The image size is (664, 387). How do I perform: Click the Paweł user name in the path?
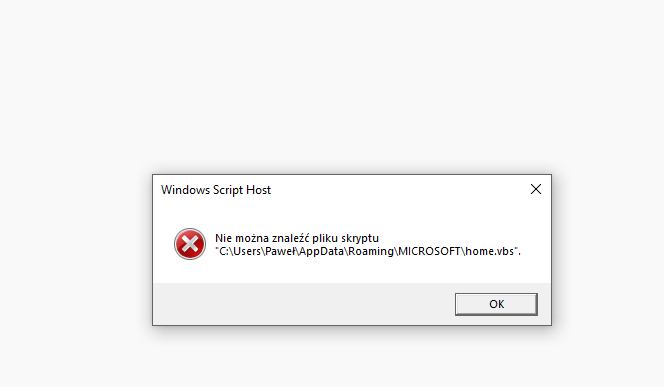tap(280, 251)
